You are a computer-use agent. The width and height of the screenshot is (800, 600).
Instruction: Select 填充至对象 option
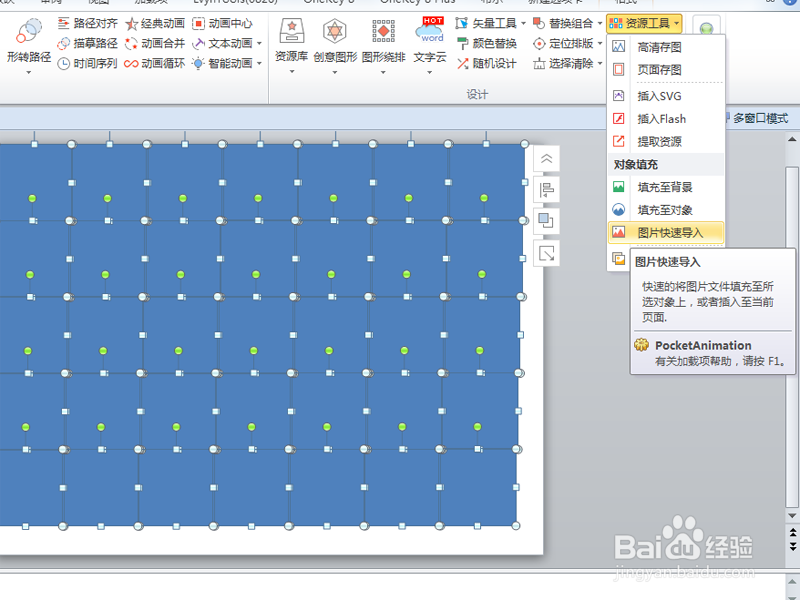(666, 210)
